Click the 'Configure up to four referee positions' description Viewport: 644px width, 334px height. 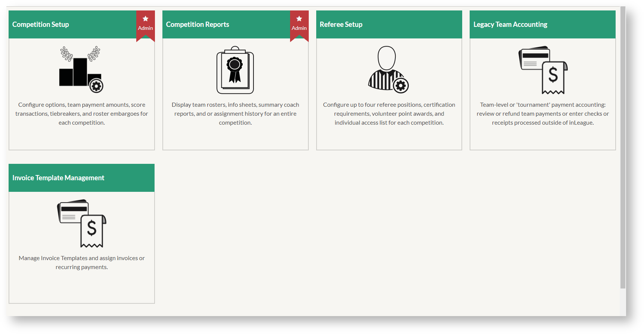(x=389, y=114)
